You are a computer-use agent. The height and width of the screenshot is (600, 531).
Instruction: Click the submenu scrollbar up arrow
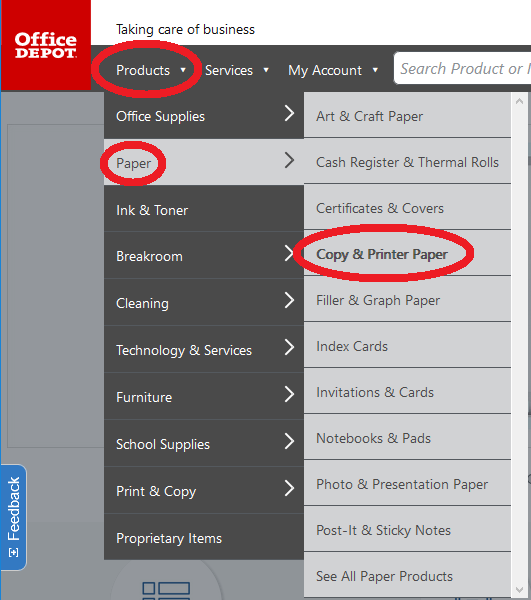click(x=519, y=101)
